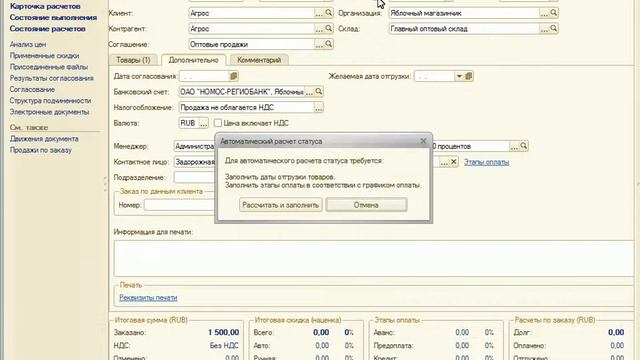Viewport: 640px width, 360px height.
Task: Open the magnifier lookup for Контрагент field
Action: [329, 29]
